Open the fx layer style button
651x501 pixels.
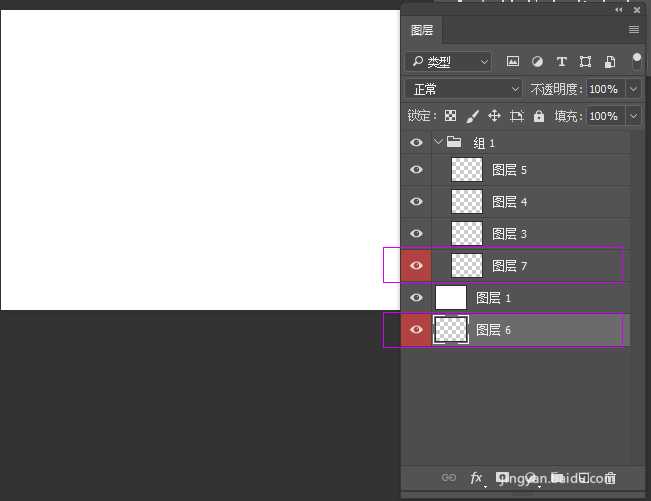[477, 478]
